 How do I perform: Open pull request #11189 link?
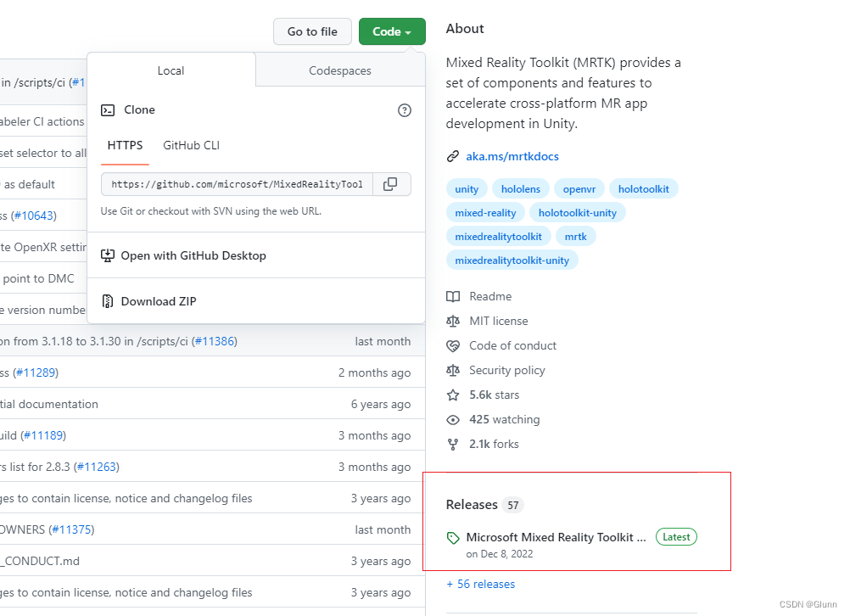(x=43, y=436)
